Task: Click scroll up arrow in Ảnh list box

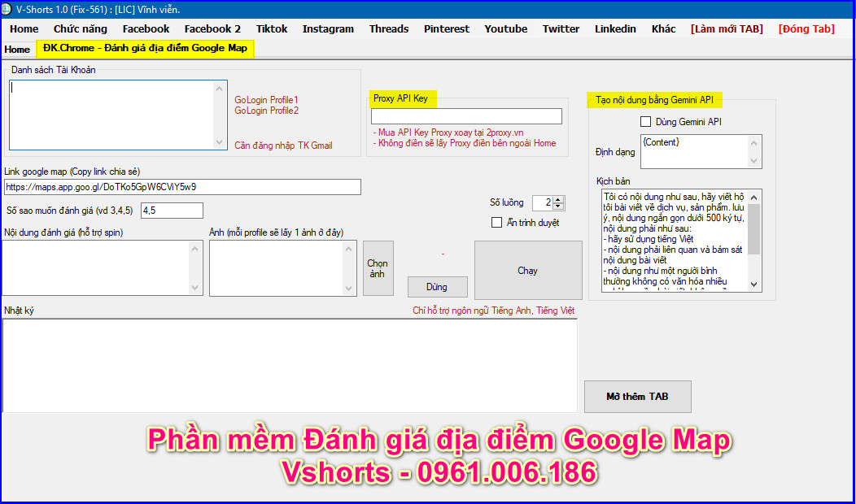Action: [349, 248]
